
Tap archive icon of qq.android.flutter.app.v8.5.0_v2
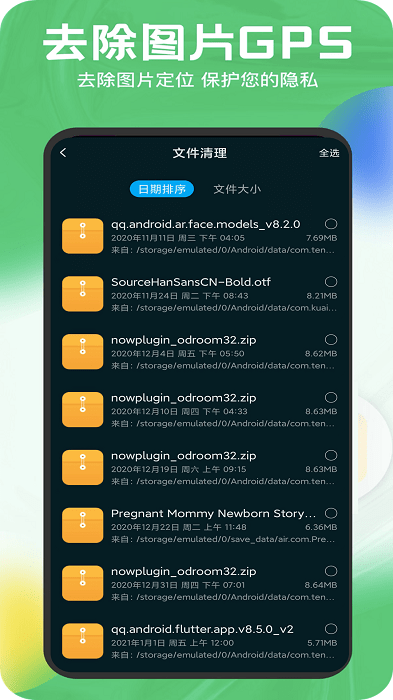click(83, 641)
